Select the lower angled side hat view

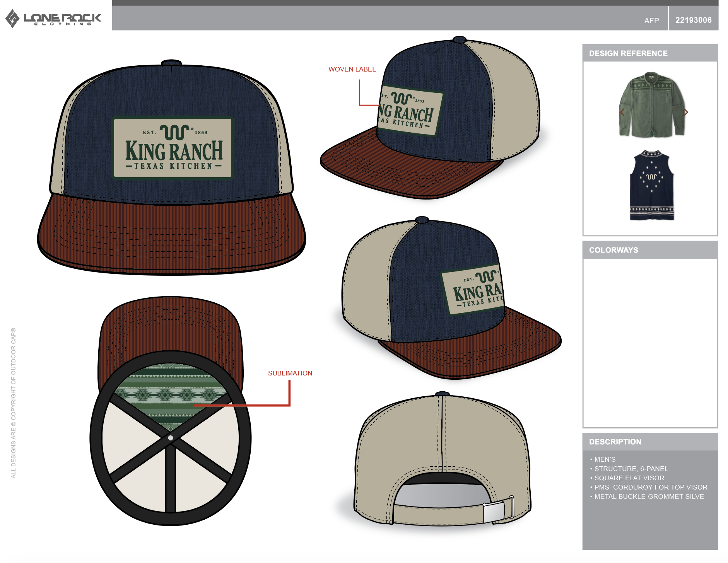pos(451,298)
